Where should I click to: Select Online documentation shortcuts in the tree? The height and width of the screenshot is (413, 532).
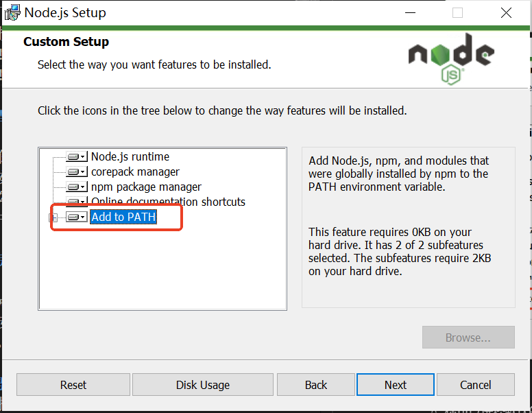[168, 202]
